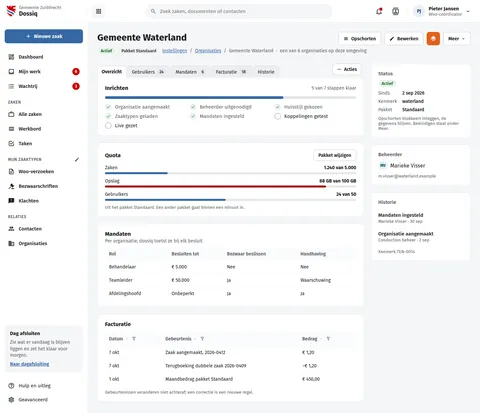Screen dimensions: 480x413
Task: Click the Marieke Visser avatar
Action: tap(383, 166)
